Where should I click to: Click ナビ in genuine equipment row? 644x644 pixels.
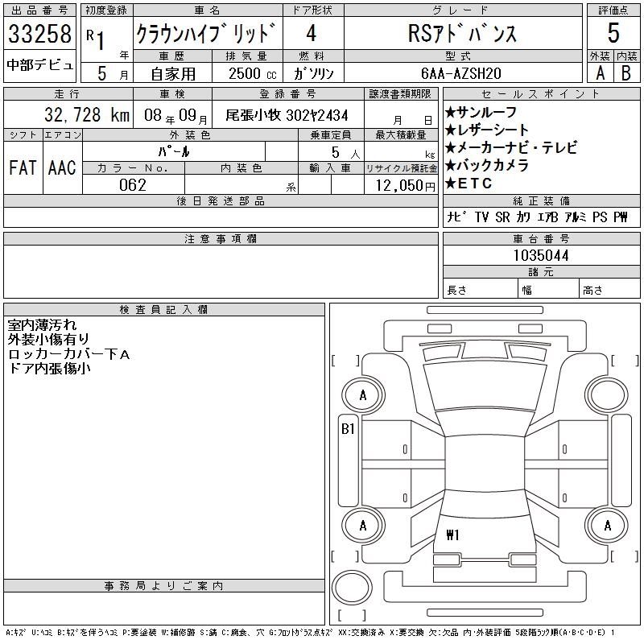pyautogui.click(x=456, y=217)
